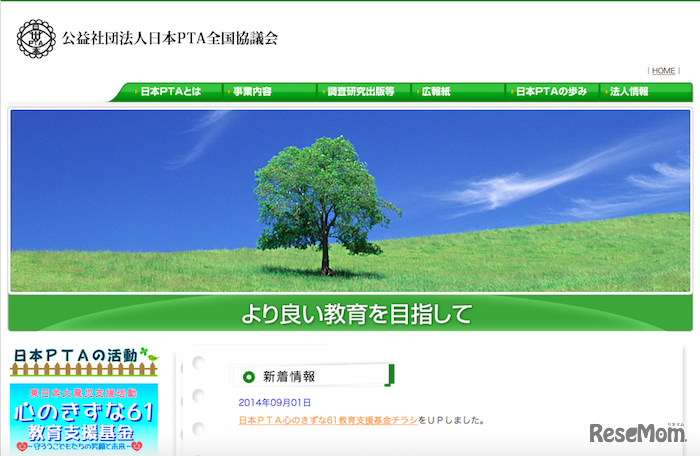Open the 日本PTA心のきずな61教育支援基金チラシ link
Image resolution: width=700 pixels, height=456 pixels.
328,420
